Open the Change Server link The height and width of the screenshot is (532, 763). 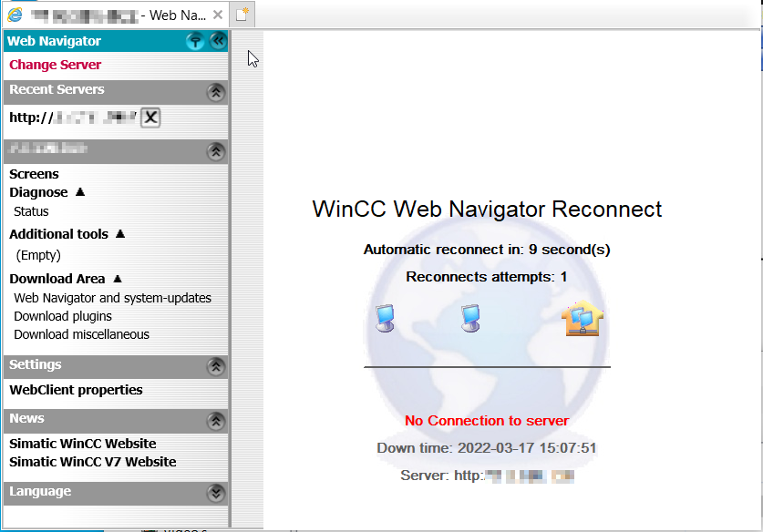point(55,65)
